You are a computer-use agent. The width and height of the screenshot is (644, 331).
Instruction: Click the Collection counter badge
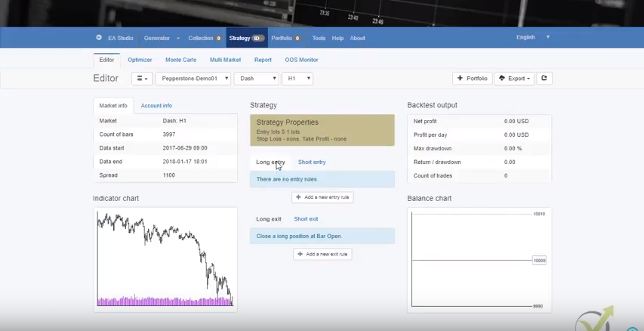[219, 38]
